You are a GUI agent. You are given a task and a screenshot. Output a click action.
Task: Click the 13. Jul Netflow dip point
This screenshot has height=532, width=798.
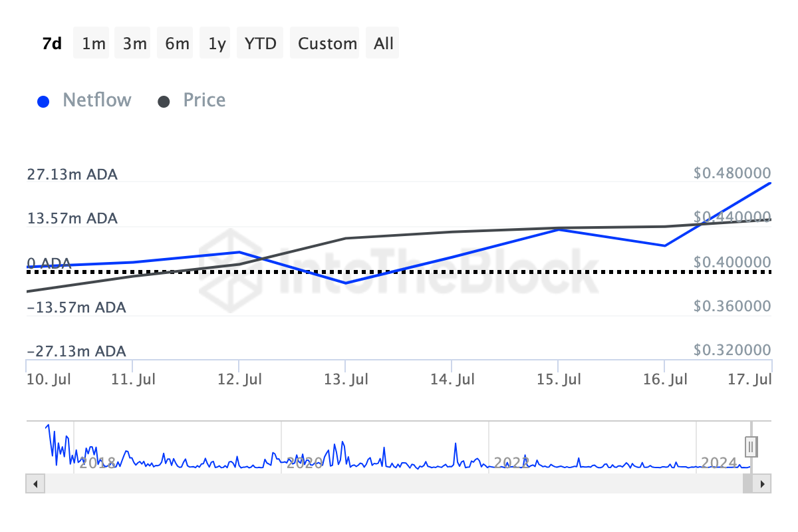(345, 283)
